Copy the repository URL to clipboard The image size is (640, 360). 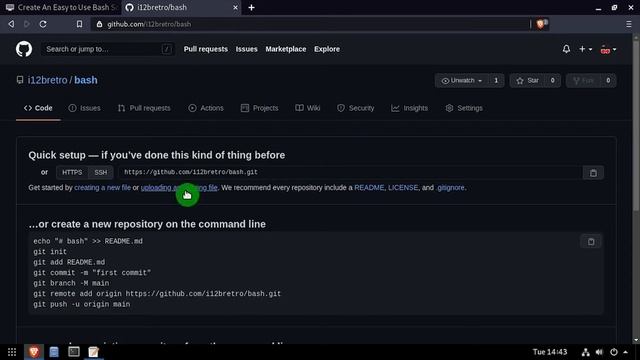click(x=593, y=173)
